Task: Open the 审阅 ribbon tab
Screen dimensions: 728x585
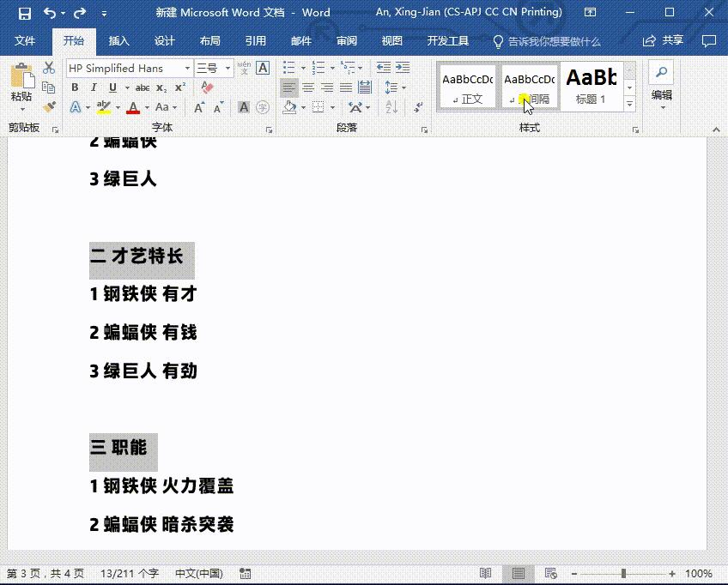Action: point(347,40)
